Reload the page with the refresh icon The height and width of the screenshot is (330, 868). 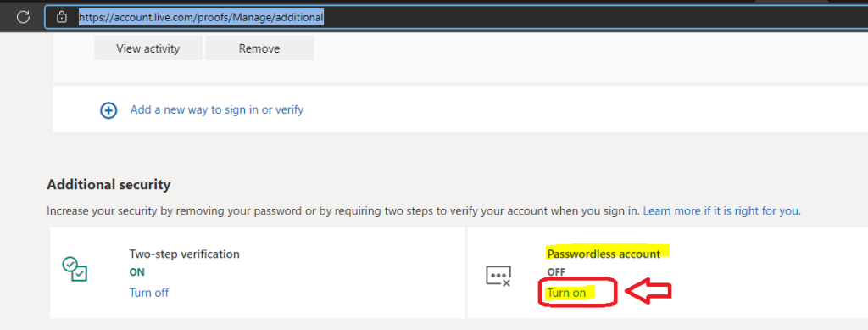pos(23,17)
